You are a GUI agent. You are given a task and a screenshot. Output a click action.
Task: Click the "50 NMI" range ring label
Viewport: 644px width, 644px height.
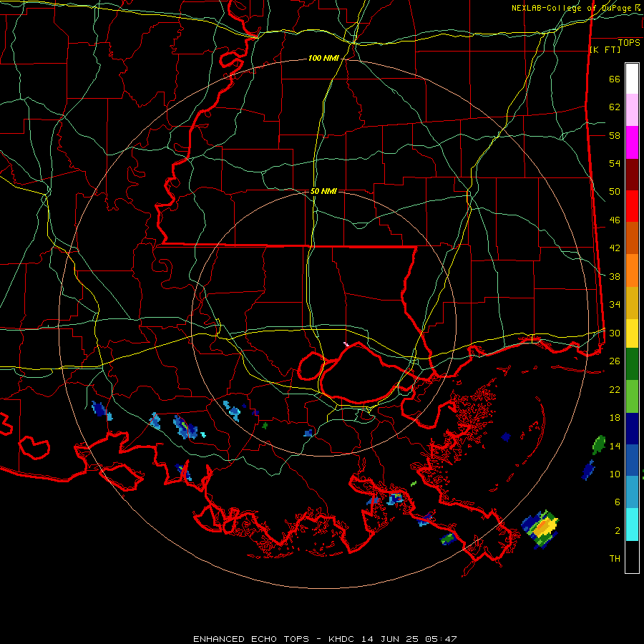point(323,191)
